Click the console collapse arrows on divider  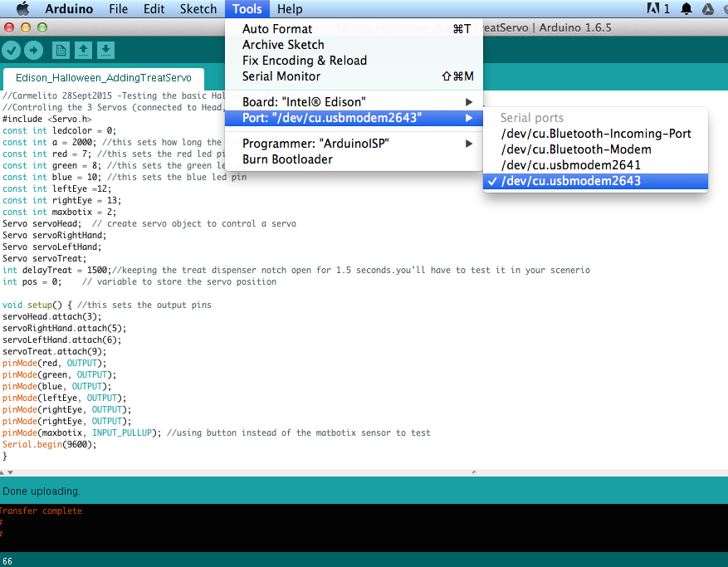[x=7, y=472]
